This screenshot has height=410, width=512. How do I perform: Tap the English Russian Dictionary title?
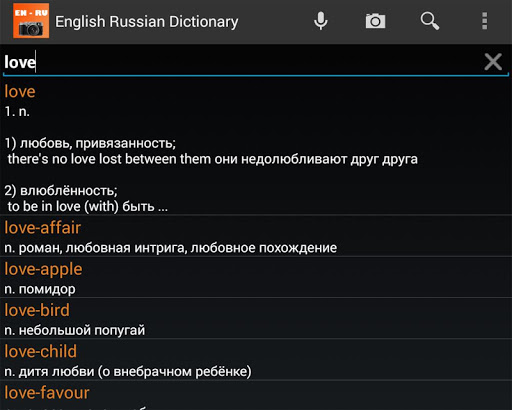[147, 22]
